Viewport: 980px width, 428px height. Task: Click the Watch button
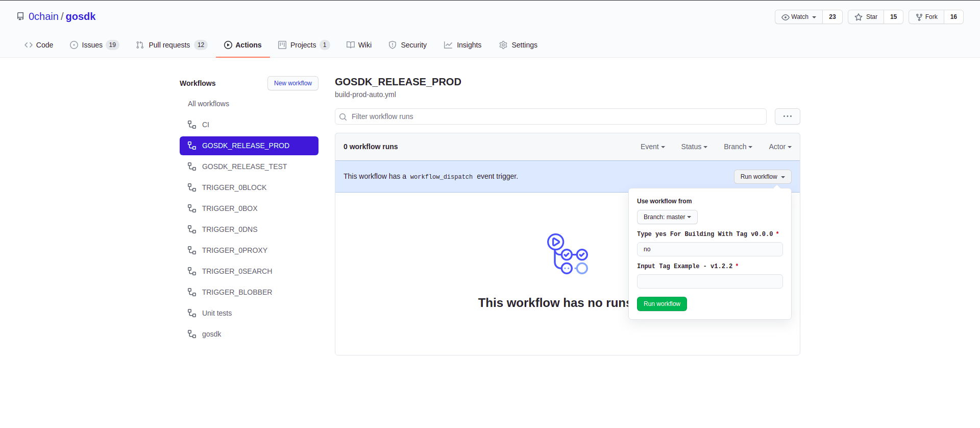799,17
